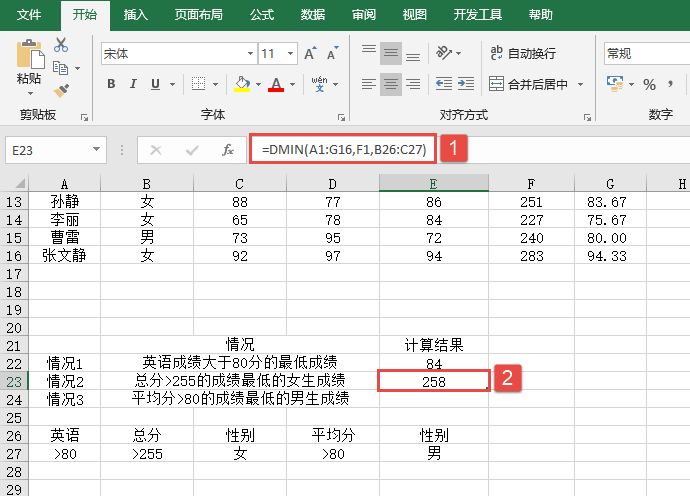Click the 合并后居中 merge and center button

click(529, 84)
